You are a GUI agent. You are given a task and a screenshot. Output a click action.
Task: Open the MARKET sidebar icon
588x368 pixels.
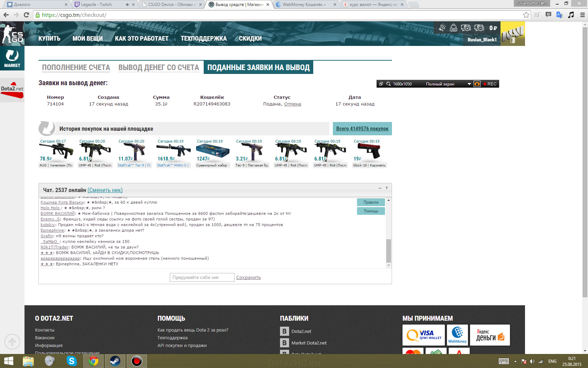pyautogui.click(x=12, y=58)
